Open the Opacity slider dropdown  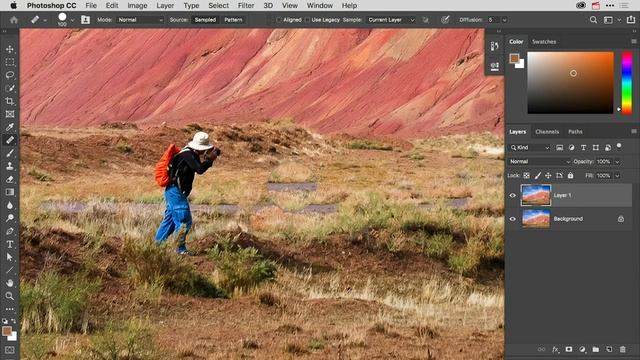tap(617, 162)
